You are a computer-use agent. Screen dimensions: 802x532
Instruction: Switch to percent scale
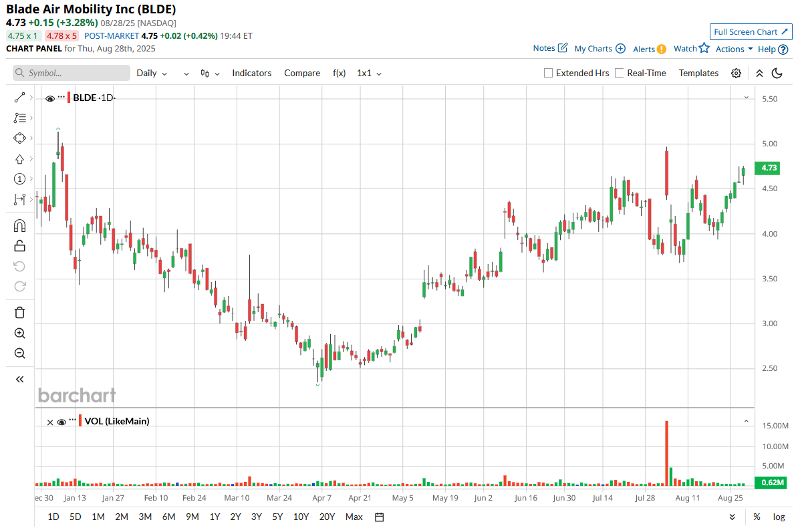click(757, 517)
